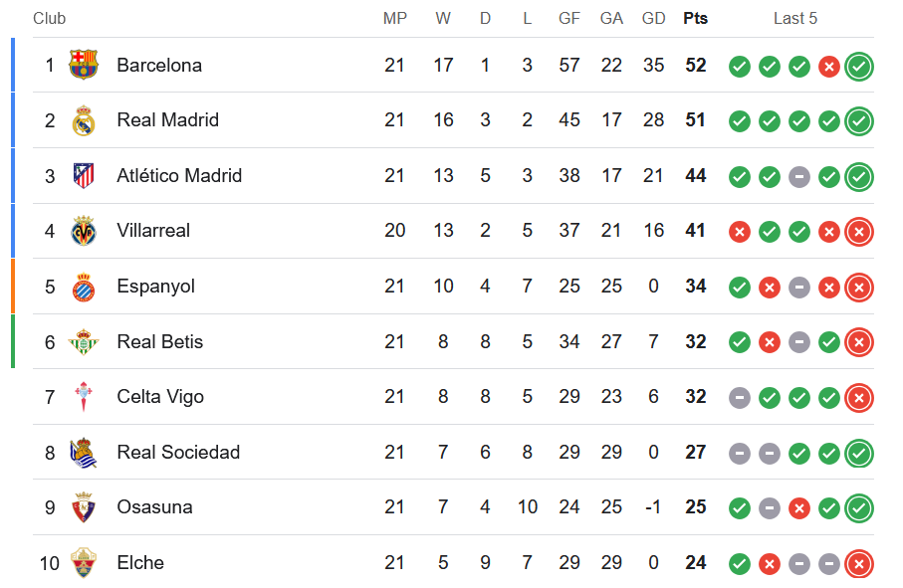Click the Barcelona club crest
This screenshot has width=903, height=588.
pyautogui.click(x=84, y=65)
